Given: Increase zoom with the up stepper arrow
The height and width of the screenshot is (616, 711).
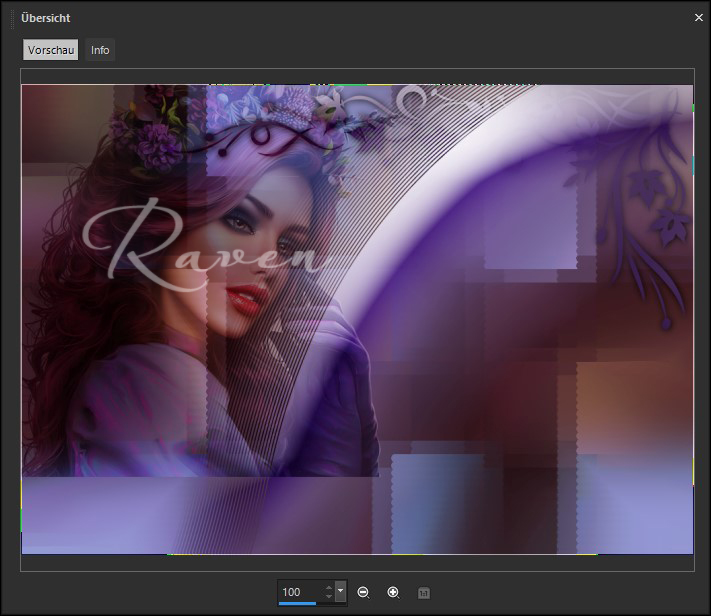Looking at the screenshot, I should pyautogui.click(x=327, y=587).
